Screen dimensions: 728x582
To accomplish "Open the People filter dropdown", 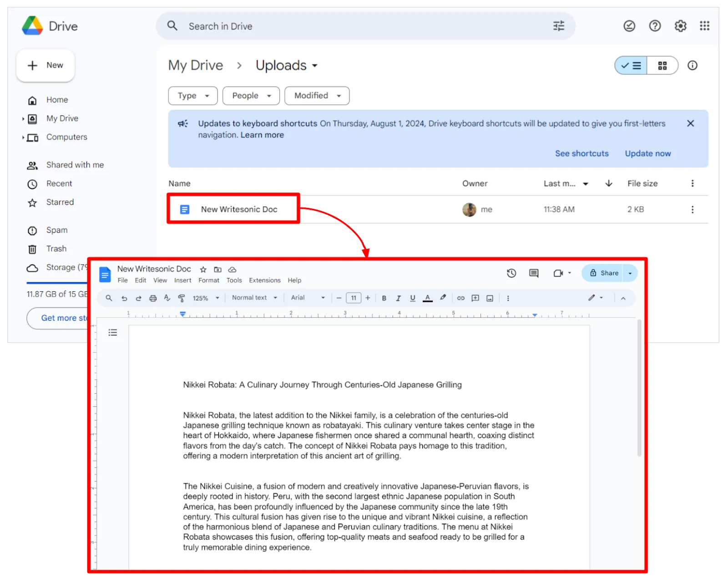I will (x=251, y=96).
